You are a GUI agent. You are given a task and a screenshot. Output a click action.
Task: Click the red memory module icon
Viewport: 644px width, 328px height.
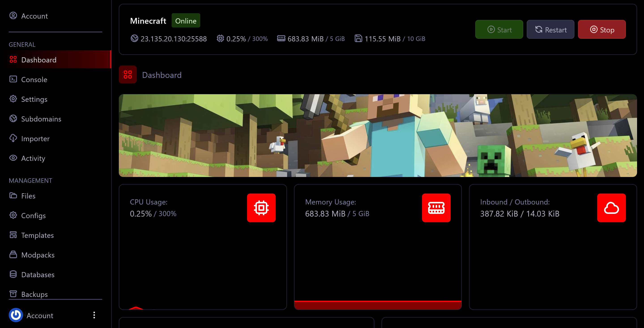(x=436, y=207)
